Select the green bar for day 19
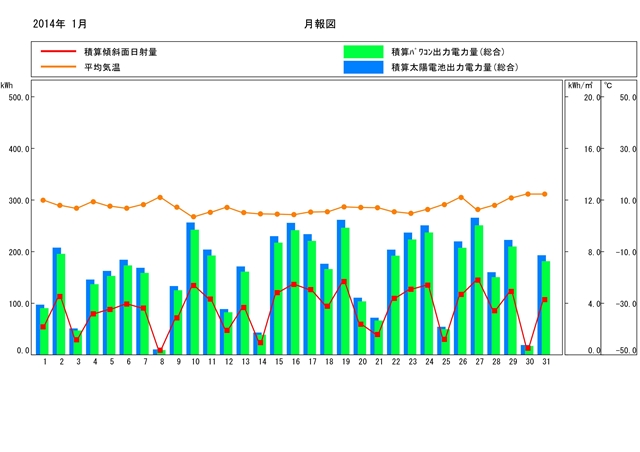This screenshot has width=640, height=452. tap(346, 291)
